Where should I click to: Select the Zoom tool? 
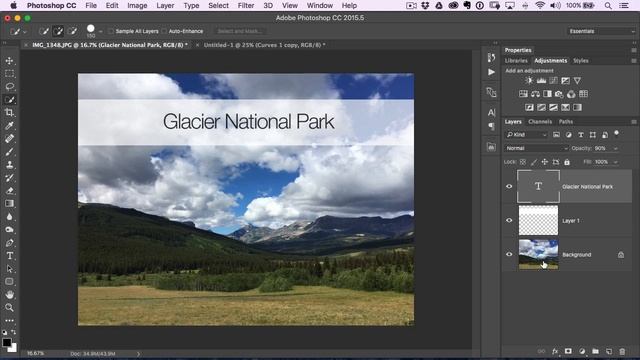coord(9,308)
